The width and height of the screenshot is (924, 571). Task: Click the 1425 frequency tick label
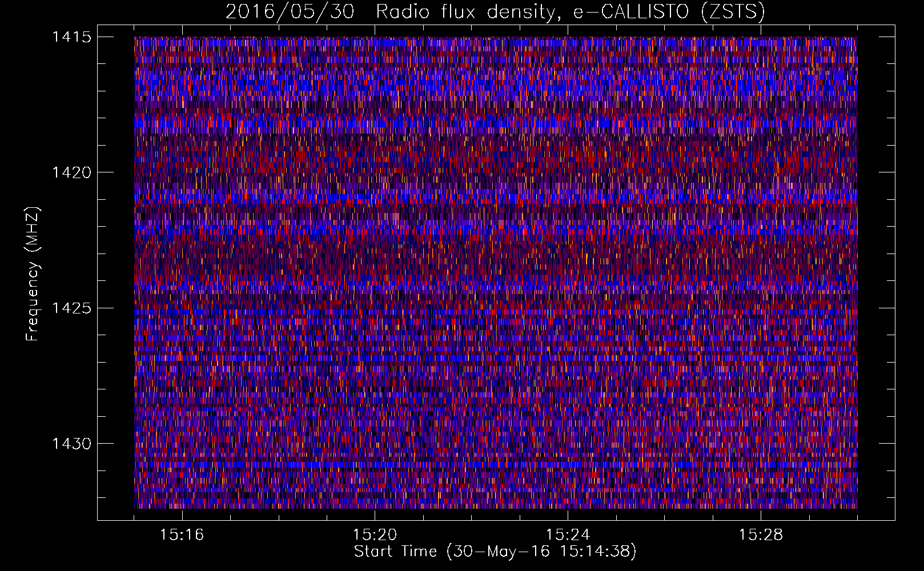coord(72,308)
